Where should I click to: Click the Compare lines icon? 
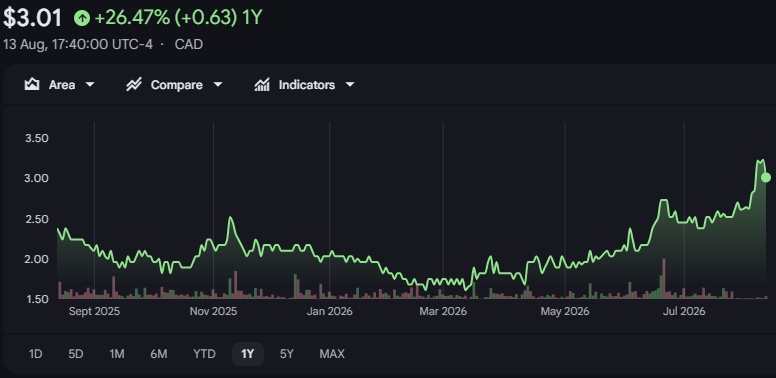pos(134,85)
